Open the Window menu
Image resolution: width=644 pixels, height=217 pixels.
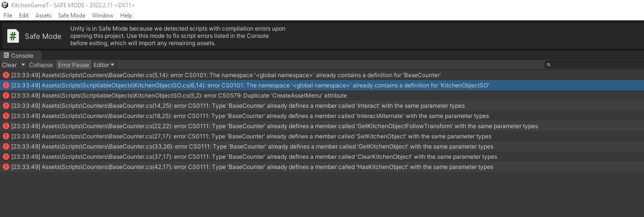point(103,16)
